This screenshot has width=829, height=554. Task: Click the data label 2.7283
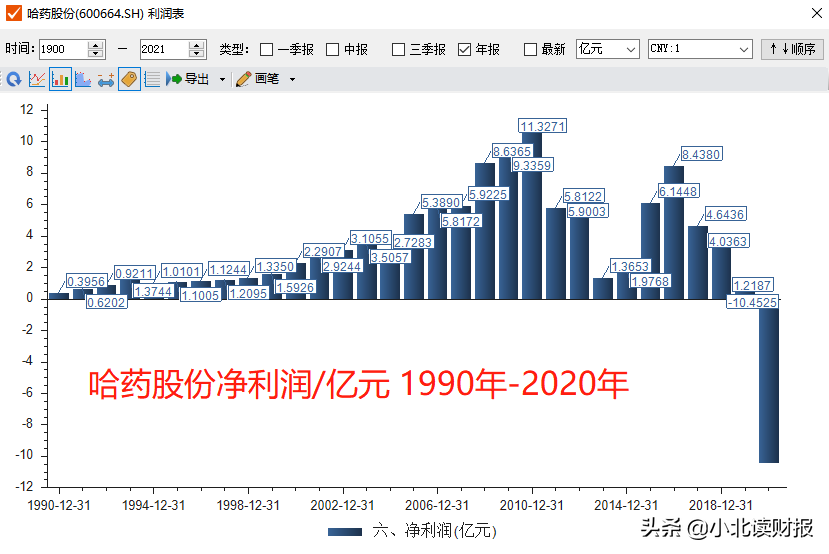pyautogui.click(x=413, y=243)
